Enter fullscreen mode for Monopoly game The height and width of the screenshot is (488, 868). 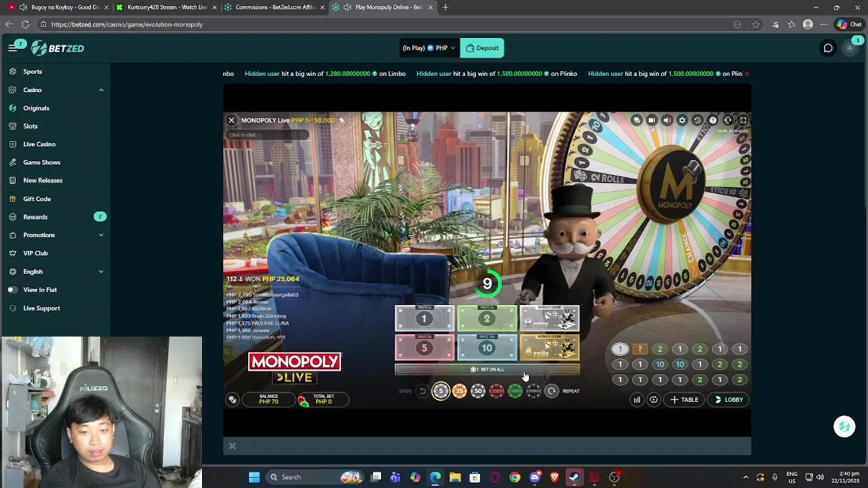pos(743,120)
